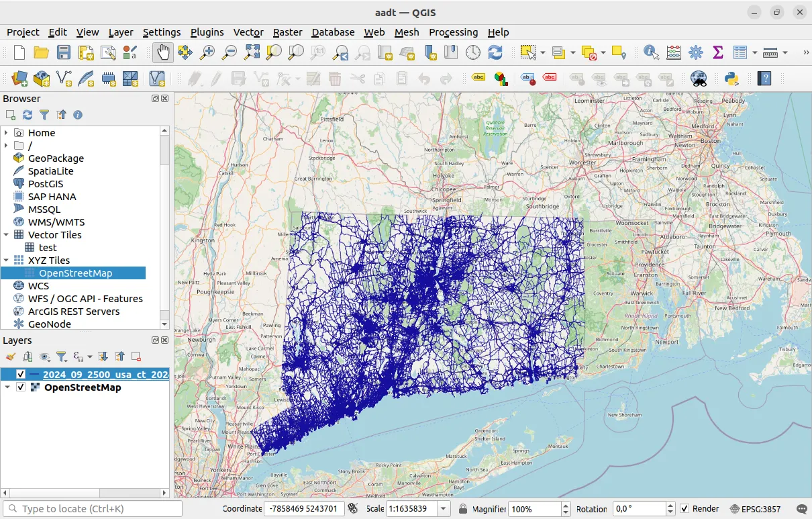Toggle the scale lock padlock icon
The image size is (812, 519).
click(x=463, y=509)
